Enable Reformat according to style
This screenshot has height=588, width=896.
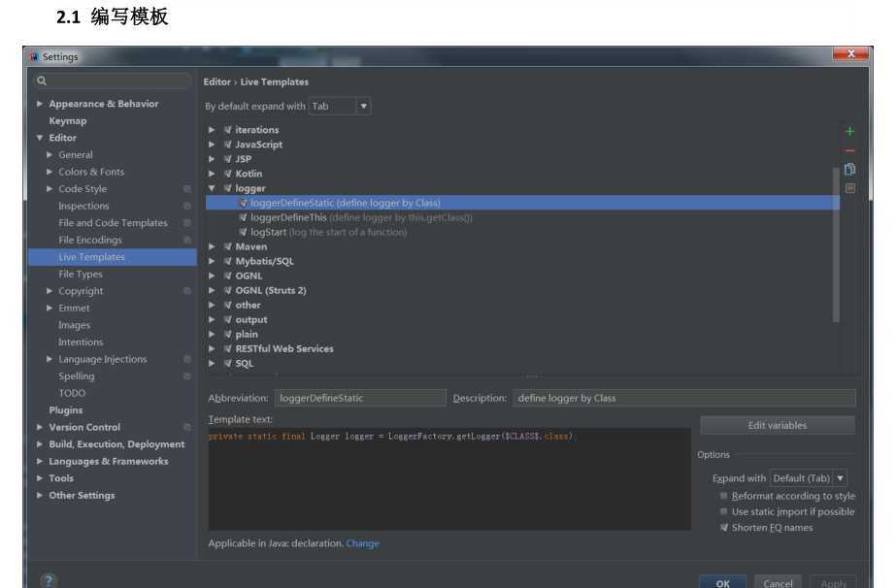724,496
